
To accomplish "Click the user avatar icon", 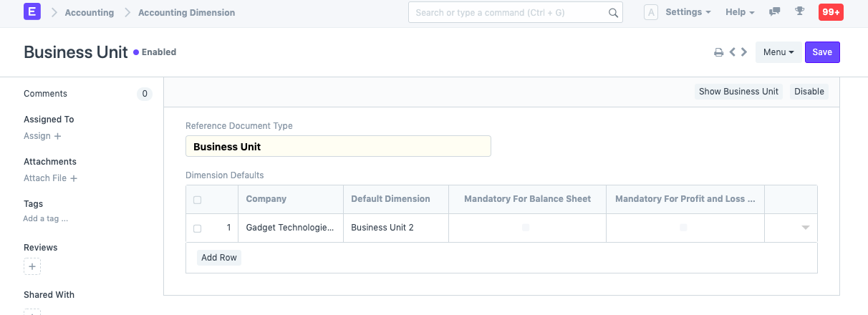I will point(650,12).
